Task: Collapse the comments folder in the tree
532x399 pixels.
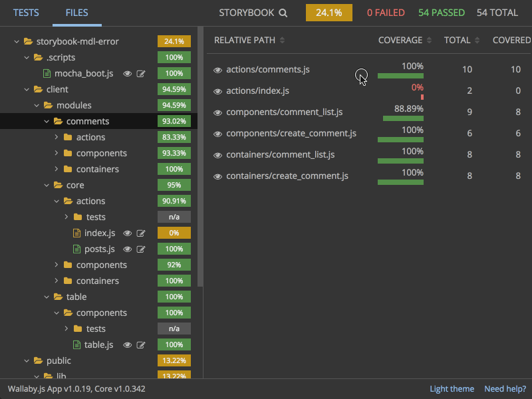Action: click(46, 121)
